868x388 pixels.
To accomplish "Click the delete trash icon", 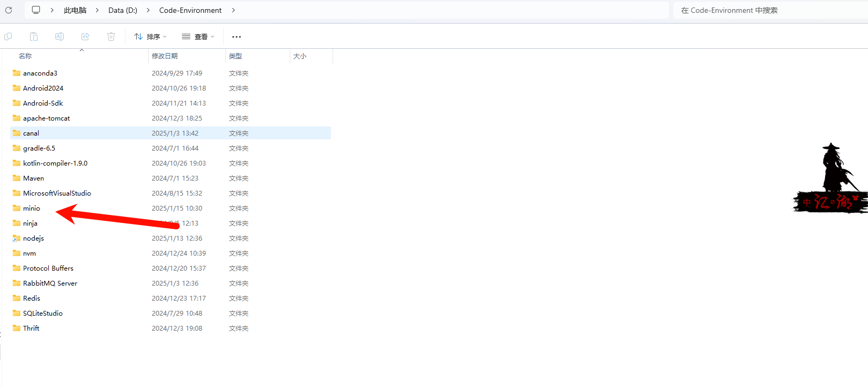I will click(x=111, y=36).
